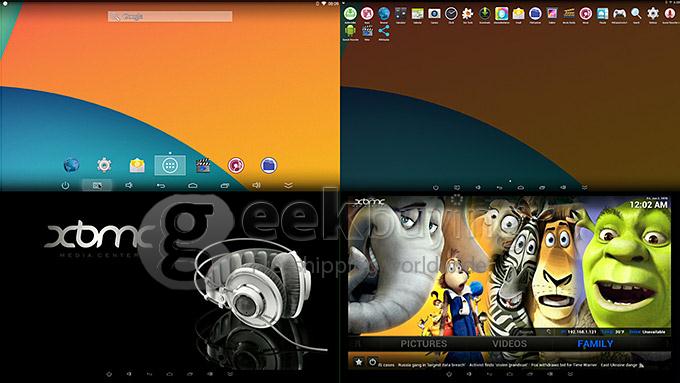The width and height of the screenshot is (680, 383).
Task: Tap the home icon under XBMC splash screen
Action: [x=170, y=374]
